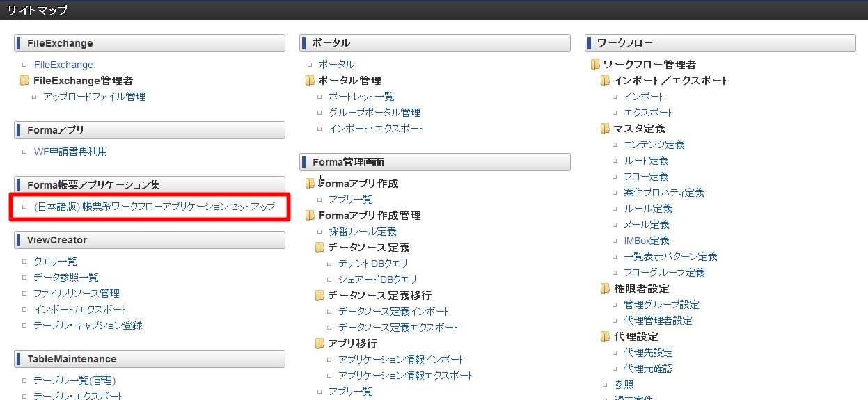Image resolution: width=868 pixels, height=400 pixels.
Task: Open ルート定義 link
Action: coord(646,161)
